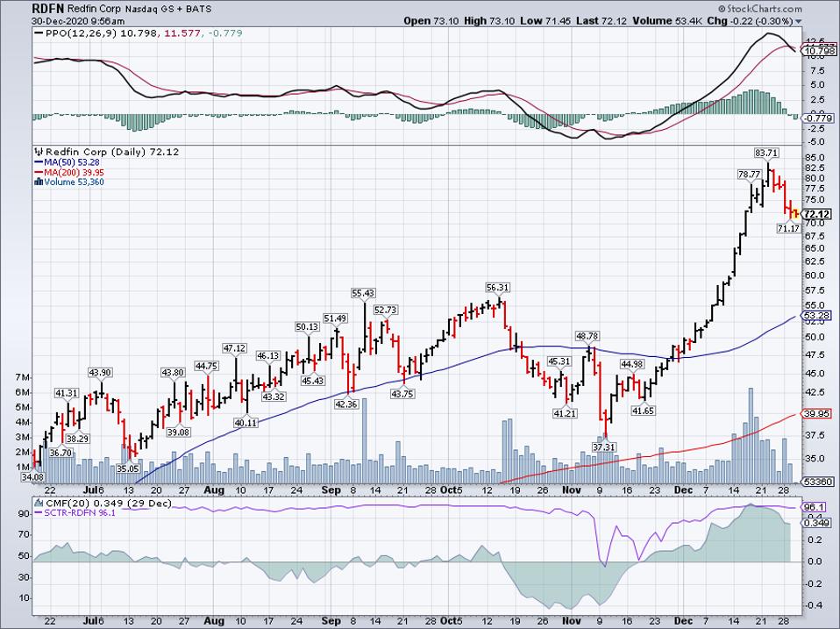Click the Volume 53.4K header value
Image resolution: width=840 pixels, height=629 pixels.
point(667,21)
